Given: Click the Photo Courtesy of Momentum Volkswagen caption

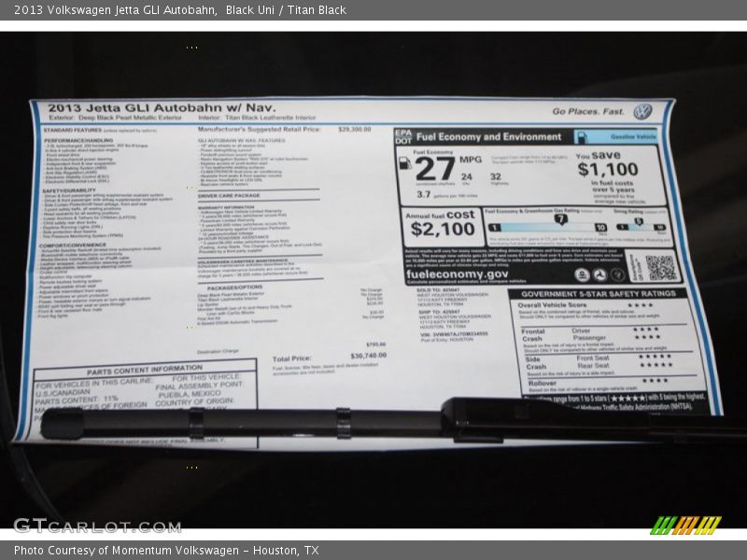Looking at the screenshot, I should [x=166, y=551].
